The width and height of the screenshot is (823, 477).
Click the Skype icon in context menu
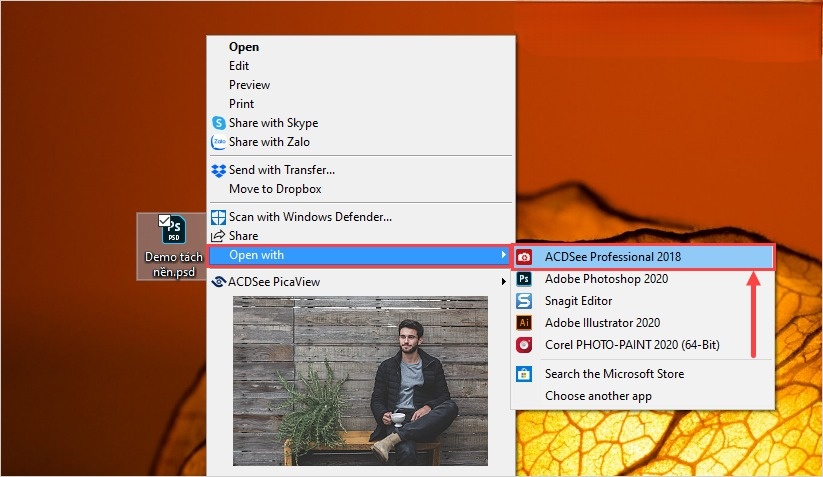pos(219,123)
